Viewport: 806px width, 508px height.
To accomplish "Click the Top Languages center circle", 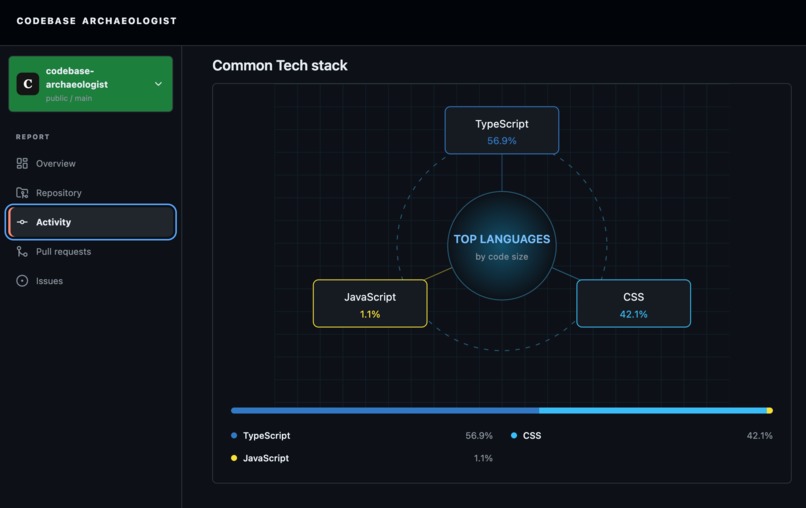I will (502, 246).
